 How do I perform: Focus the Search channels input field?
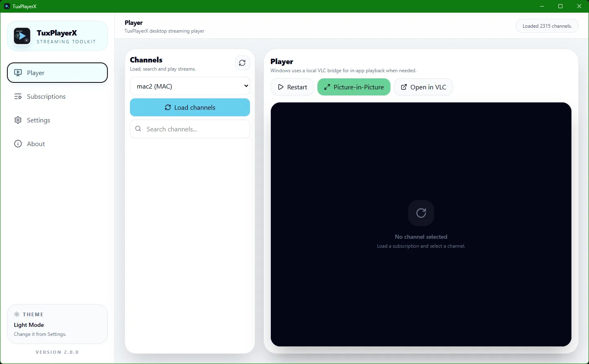(194, 129)
